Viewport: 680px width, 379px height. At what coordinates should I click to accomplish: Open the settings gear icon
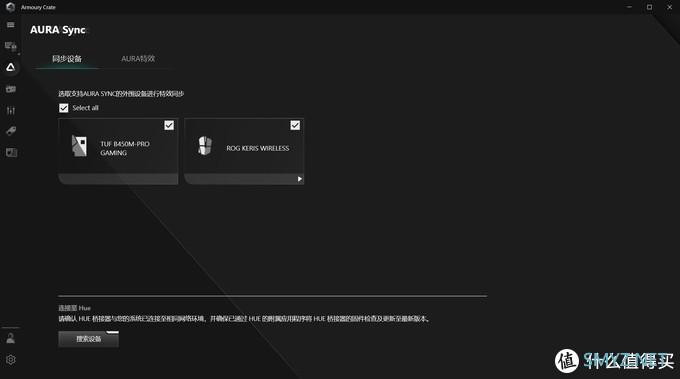[x=11, y=359]
